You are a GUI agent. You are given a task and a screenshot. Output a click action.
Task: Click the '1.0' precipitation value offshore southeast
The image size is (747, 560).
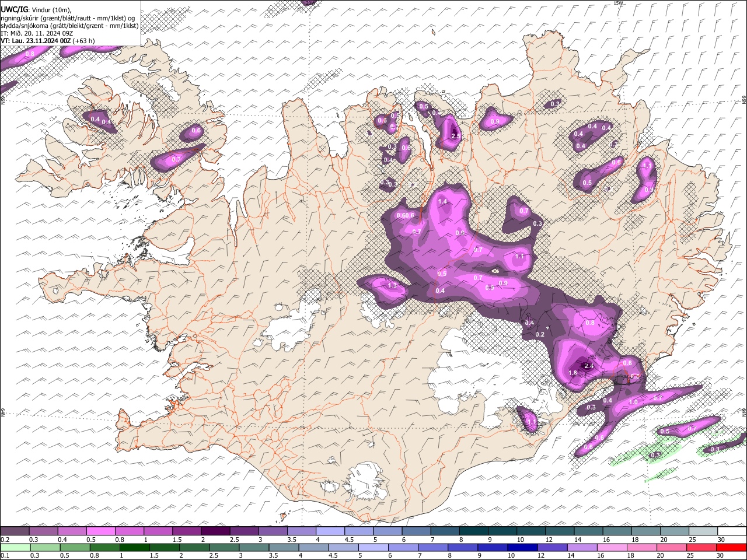[x=633, y=402]
